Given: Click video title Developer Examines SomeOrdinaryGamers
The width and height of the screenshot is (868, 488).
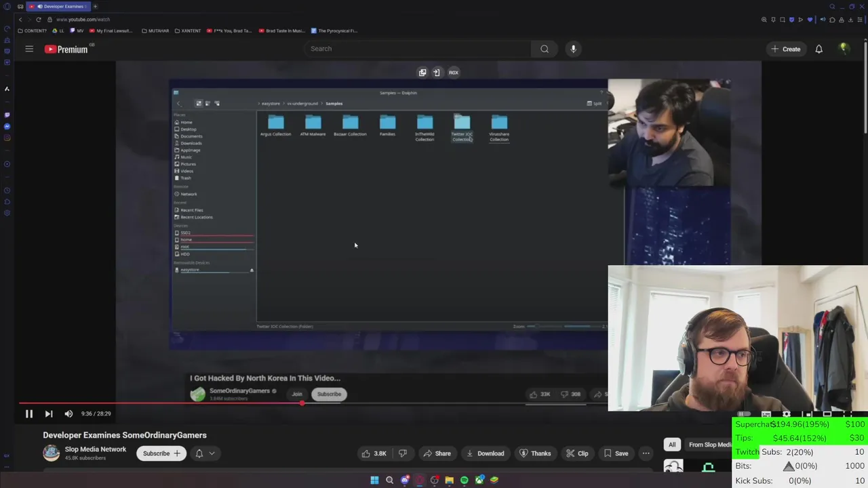Looking at the screenshot, I should pyautogui.click(x=125, y=435).
